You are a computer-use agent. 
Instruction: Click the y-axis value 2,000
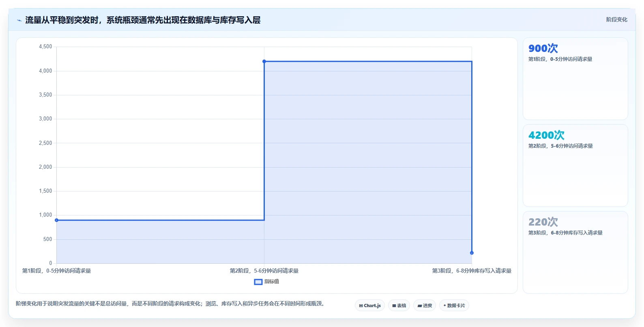coord(45,167)
